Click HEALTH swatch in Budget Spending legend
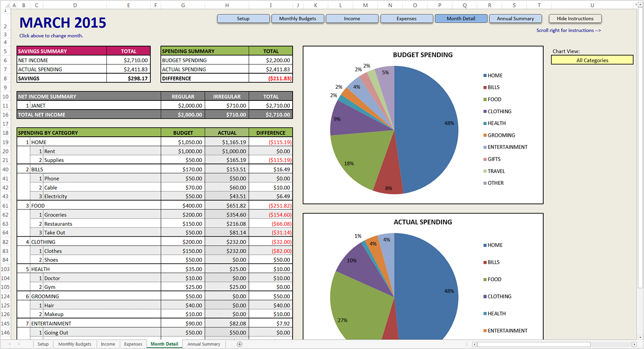This screenshot has width=644, height=349. point(485,123)
